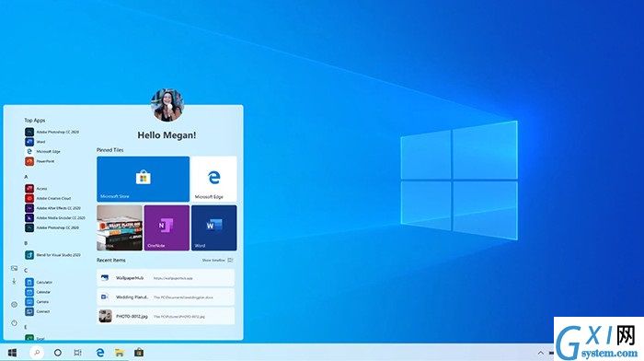Image resolution: width=644 pixels, height=361 pixels.
Task: Open the Pictures shortcut in Start sidebar
Action: (x=14, y=268)
